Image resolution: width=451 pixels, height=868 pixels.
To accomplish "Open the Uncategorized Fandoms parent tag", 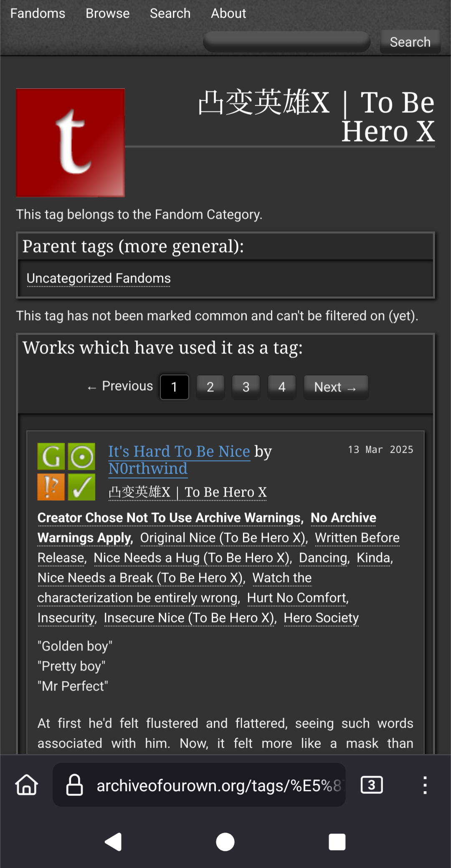I will tap(99, 278).
